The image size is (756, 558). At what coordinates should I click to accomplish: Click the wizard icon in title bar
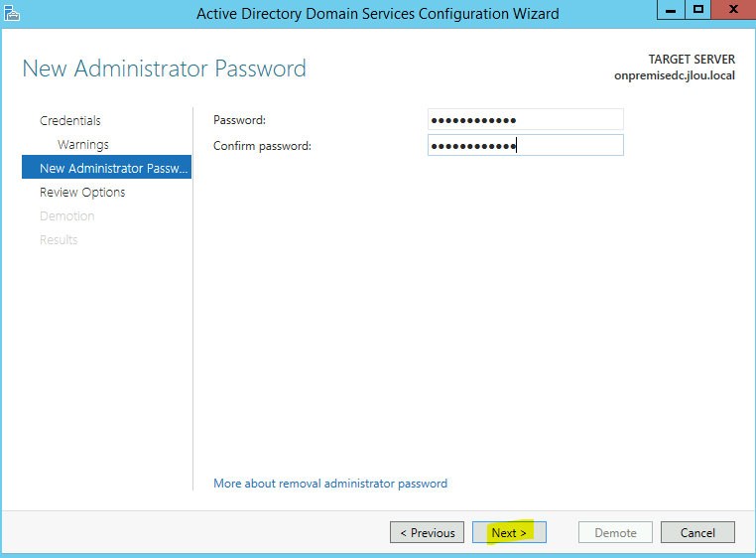pos(12,13)
